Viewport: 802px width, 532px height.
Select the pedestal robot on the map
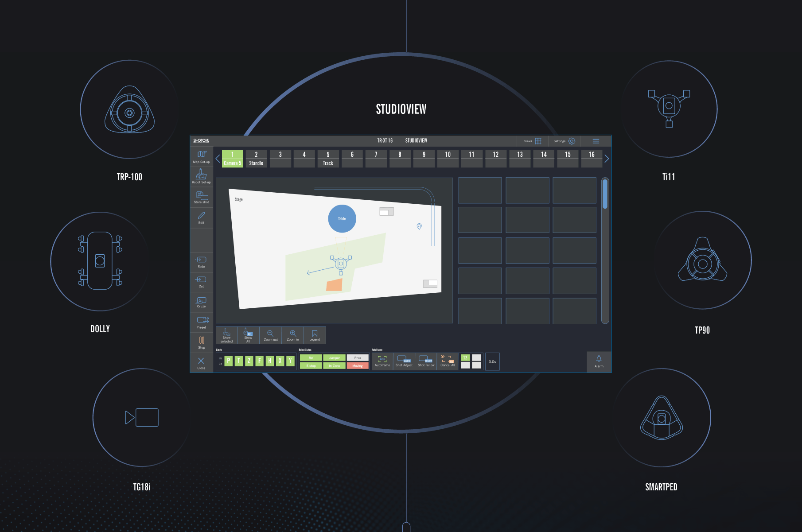point(341,264)
